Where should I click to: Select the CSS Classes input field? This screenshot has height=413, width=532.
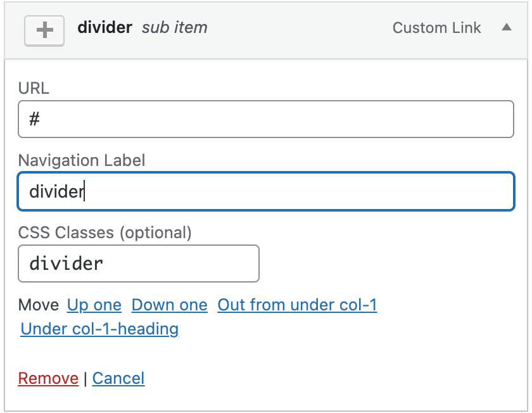[x=139, y=264]
